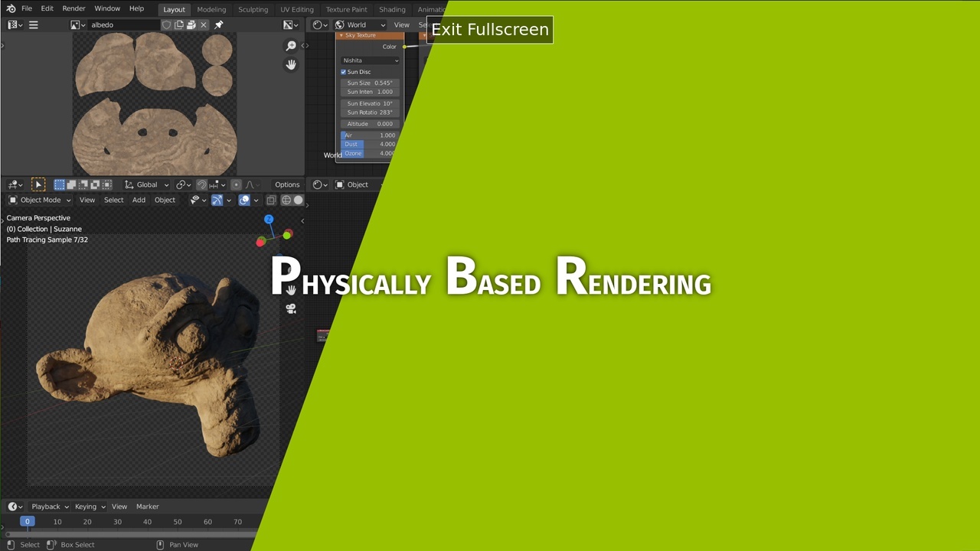This screenshot has height=551, width=980.
Task: Click the zoom magnifier icon in image editor sidebar
Action: (x=291, y=46)
